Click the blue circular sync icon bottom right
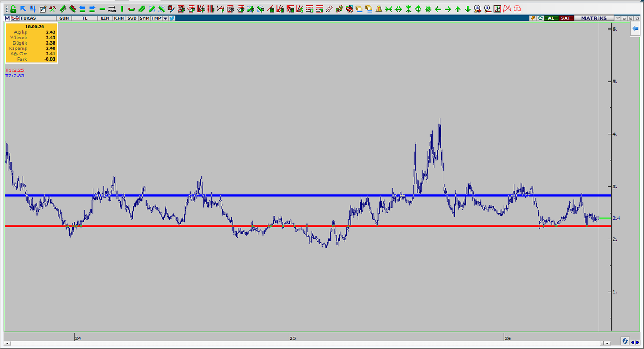This screenshot has height=349, width=644. [x=625, y=341]
